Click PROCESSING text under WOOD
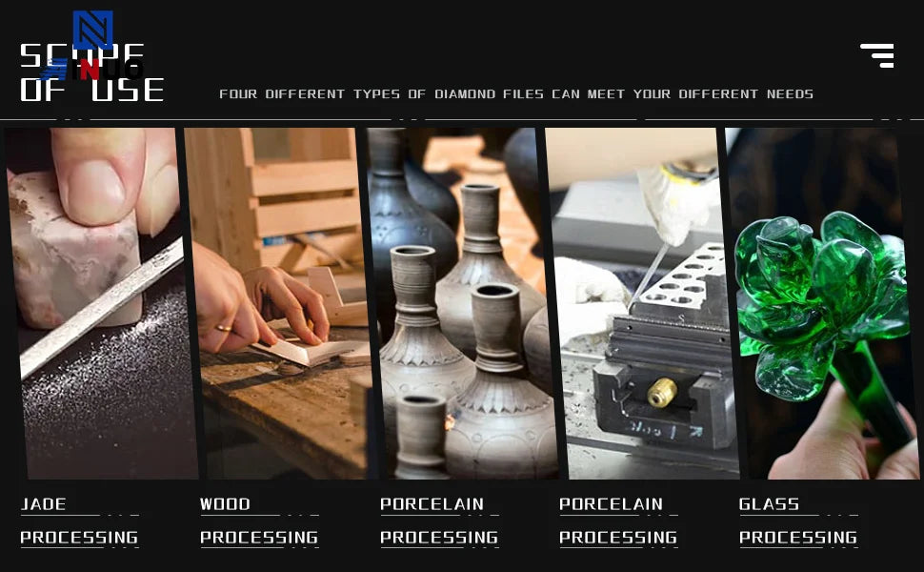 click(x=259, y=538)
